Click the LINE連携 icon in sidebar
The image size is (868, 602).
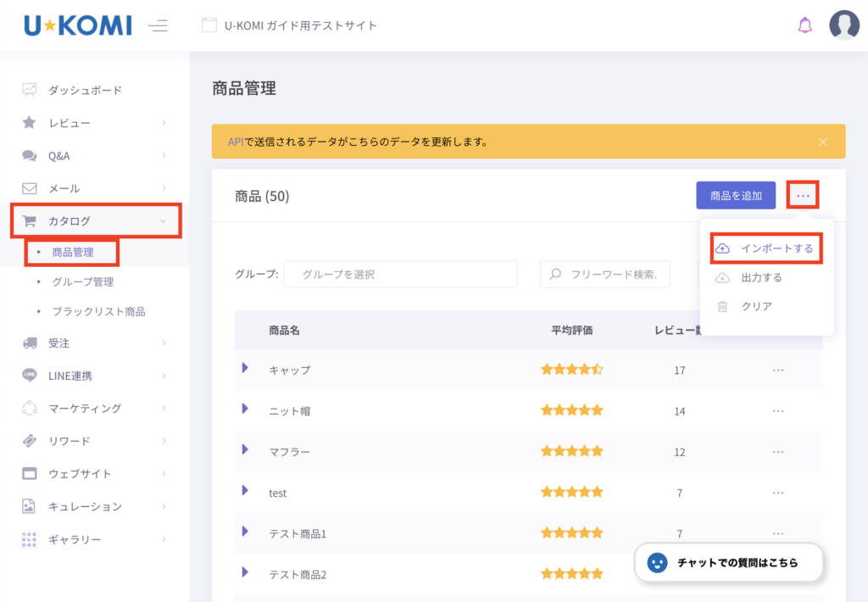tap(30, 376)
